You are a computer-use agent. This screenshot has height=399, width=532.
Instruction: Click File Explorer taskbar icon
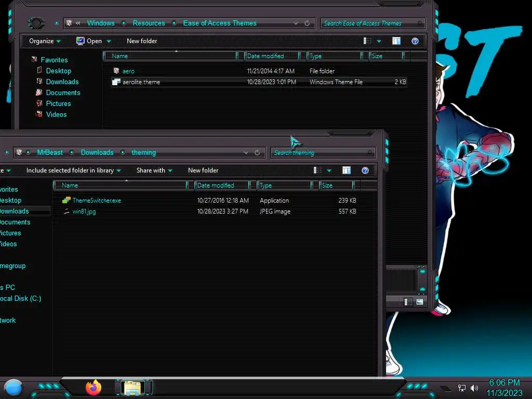click(133, 388)
